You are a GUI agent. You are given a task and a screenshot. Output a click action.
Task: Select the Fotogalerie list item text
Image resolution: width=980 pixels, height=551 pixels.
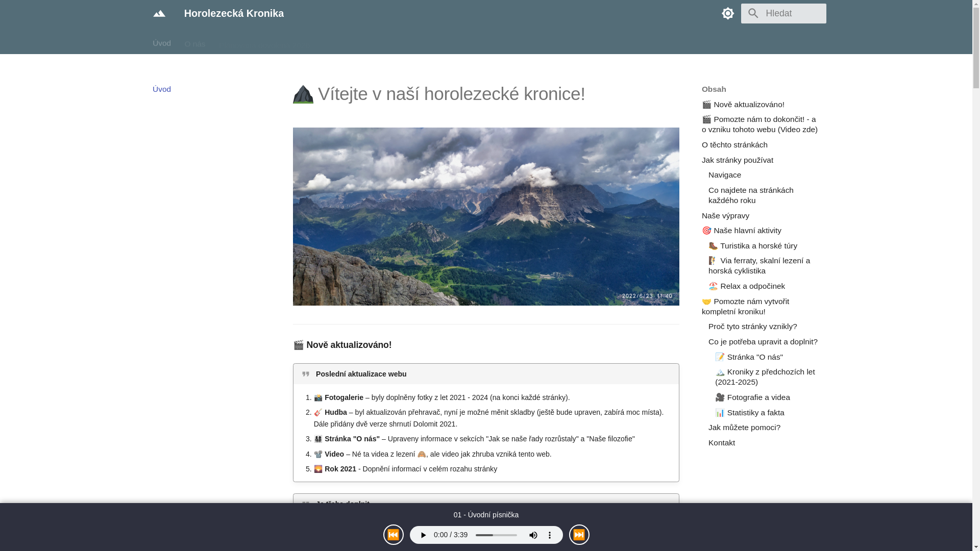442,397
